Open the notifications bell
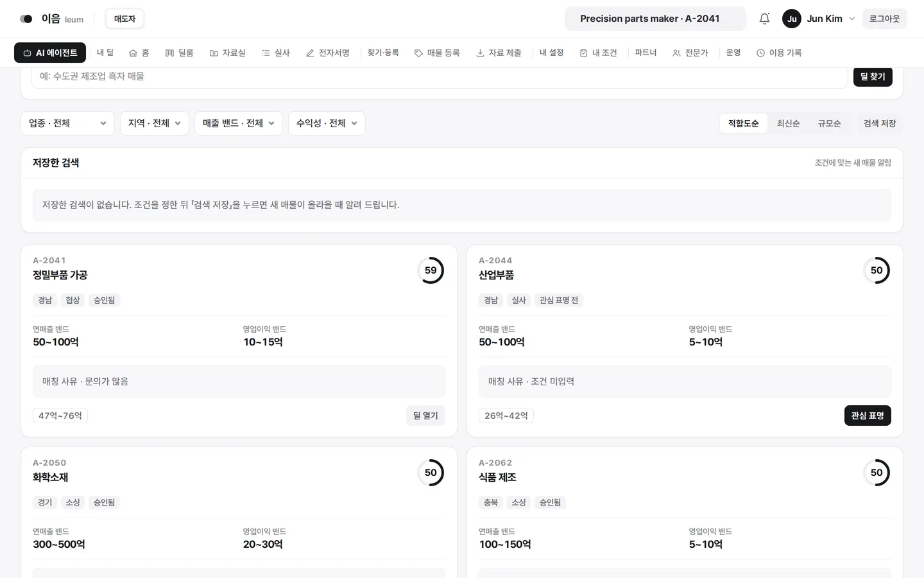 (x=764, y=19)
